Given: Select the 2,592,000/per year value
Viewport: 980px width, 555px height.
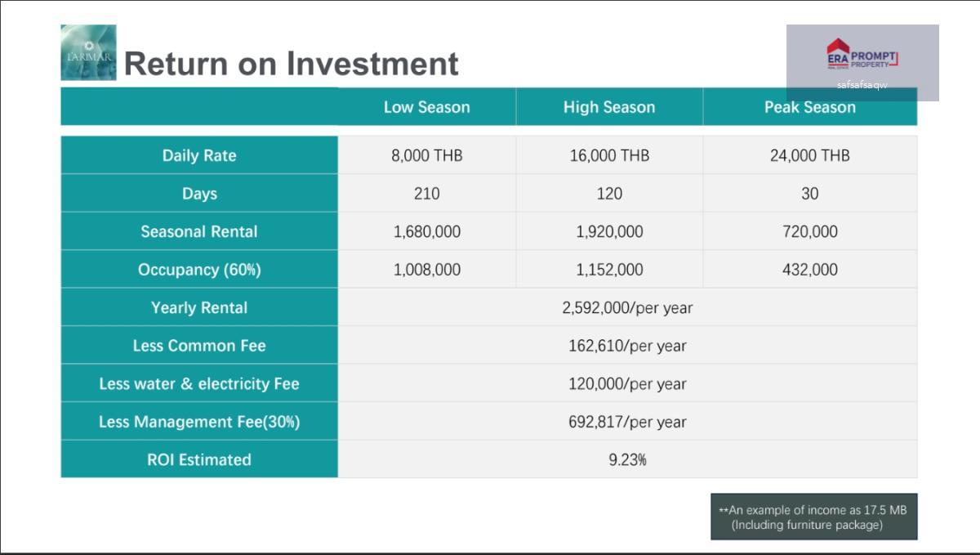Looking at the screenshot, I should click(627, 307).
